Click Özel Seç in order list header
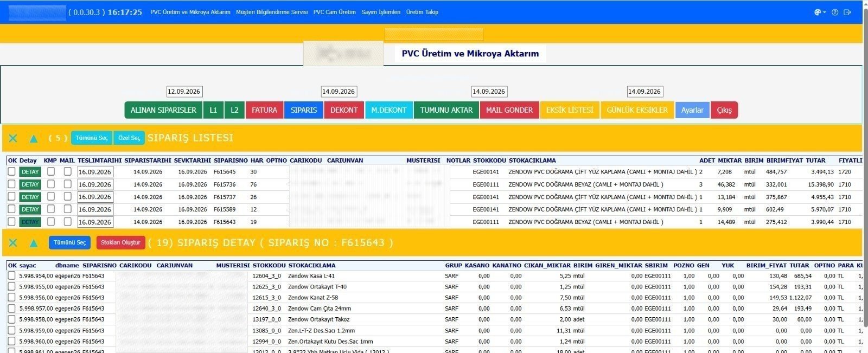Image resolution: width=868 pixels, height=353 pixels. (129, 138)
